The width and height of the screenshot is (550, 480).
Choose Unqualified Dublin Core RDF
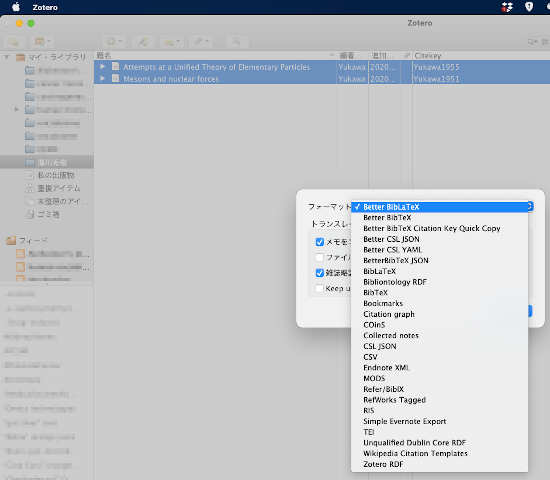(439, 442)
